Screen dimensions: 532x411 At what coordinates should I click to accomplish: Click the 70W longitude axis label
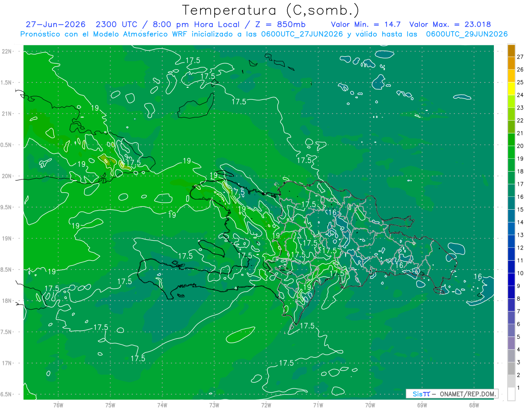370,404
